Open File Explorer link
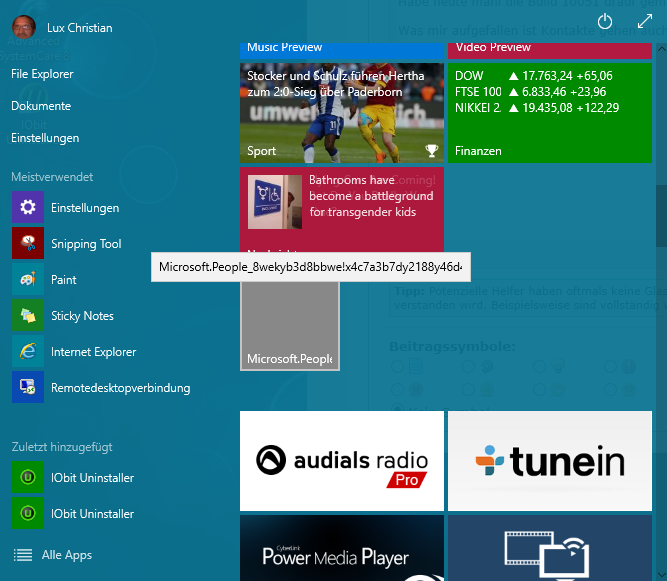The height and width of the screenshot is (581, 667). [x=42, y=74]
